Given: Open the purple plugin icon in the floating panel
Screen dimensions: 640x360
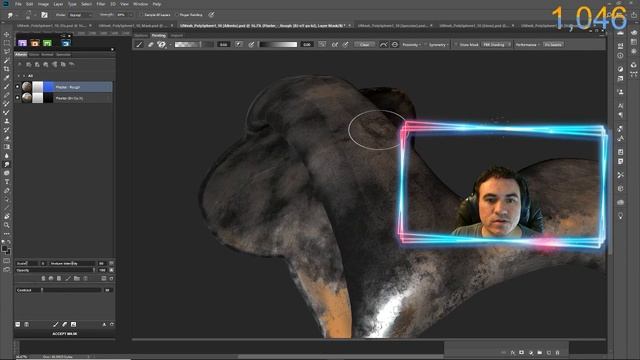Looking at the screenshot, I should pyautogui.click(x=22, y=43).
